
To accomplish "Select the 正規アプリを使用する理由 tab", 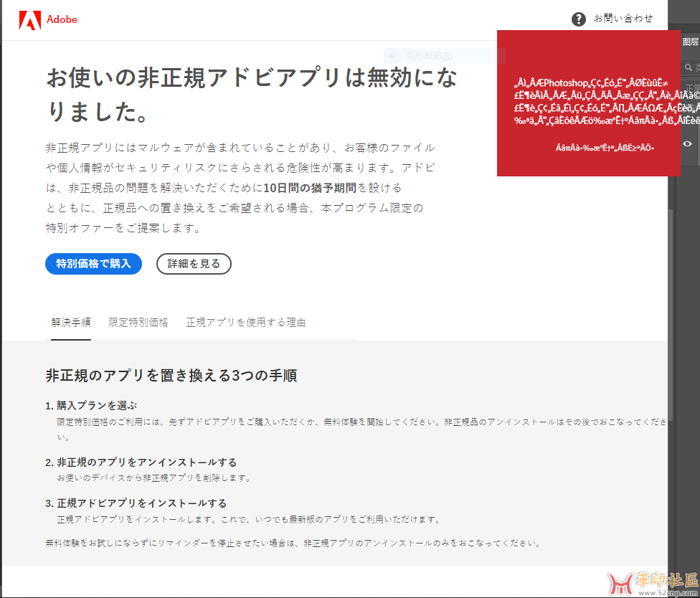I will click(x=246, y=322).
